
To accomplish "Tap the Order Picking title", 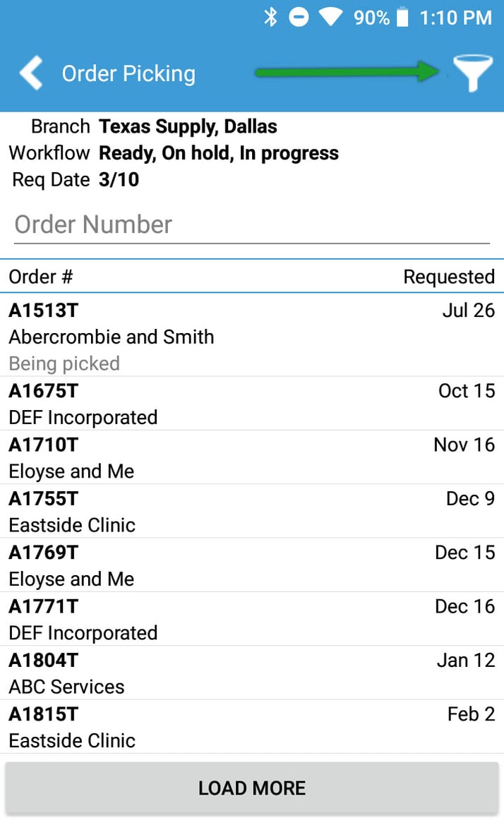I will pyautogui.click(x=128, y=73).
